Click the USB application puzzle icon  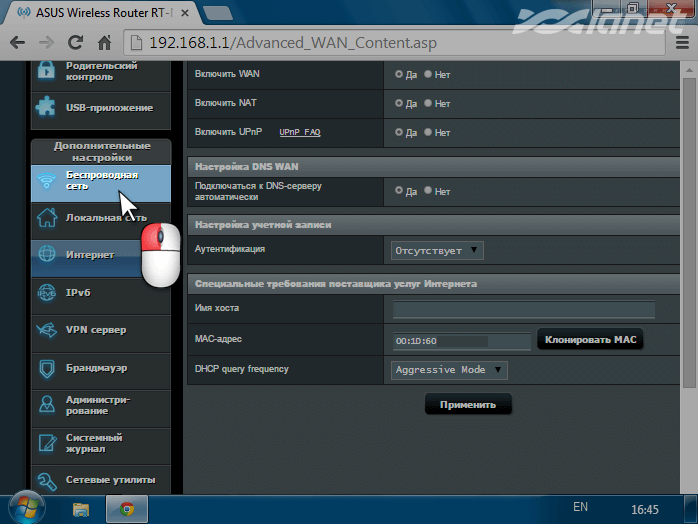[47, 107]
